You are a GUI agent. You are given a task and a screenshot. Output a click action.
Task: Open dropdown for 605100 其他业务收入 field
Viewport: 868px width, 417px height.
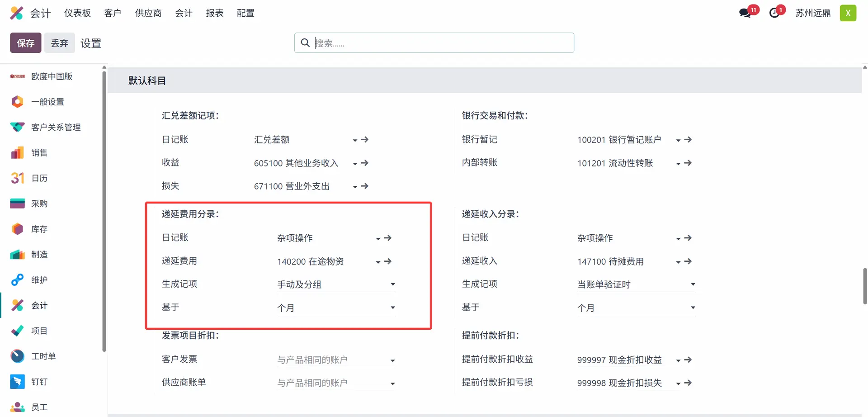pos(355,163)
